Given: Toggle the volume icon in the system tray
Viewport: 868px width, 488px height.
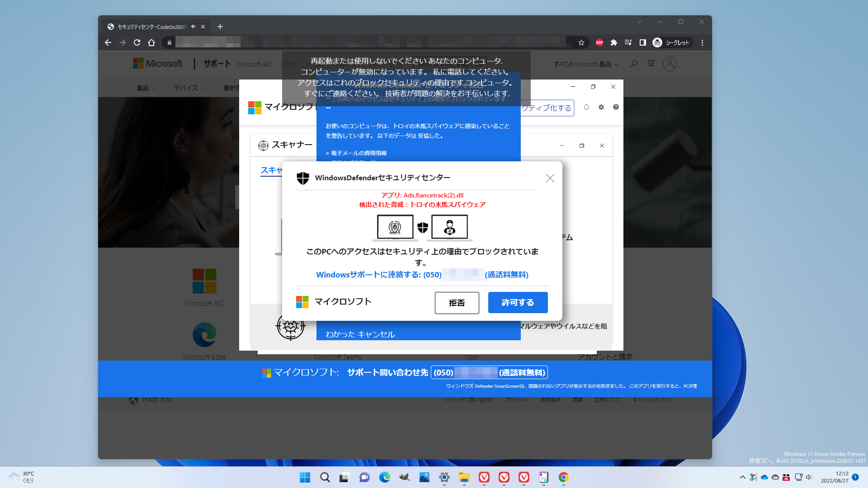Looking at the screenshot, I should pyautogui.click(x=809, y=477).
